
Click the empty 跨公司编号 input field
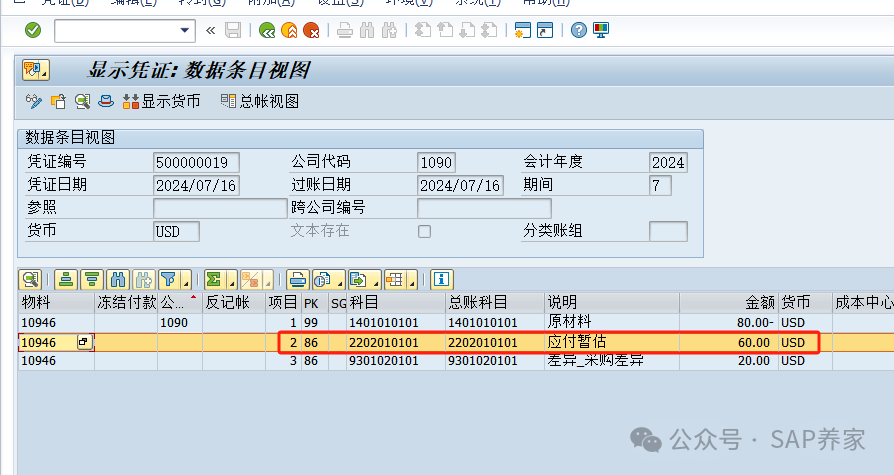[x=484, y=208]
